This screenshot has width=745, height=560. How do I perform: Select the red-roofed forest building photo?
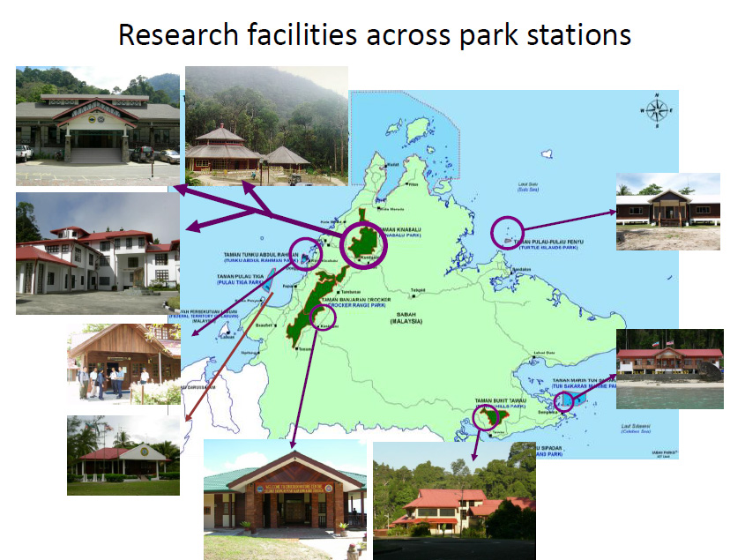453,500
